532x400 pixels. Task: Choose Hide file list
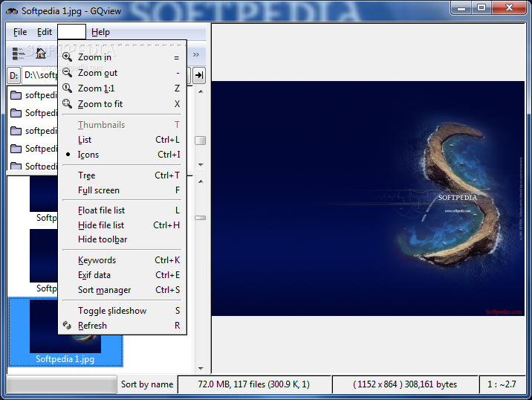(122, 225)
